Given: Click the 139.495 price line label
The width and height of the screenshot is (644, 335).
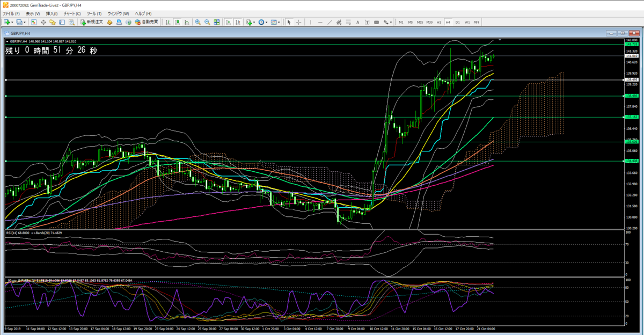Looking at the screenshot, I should pos(631,79).
